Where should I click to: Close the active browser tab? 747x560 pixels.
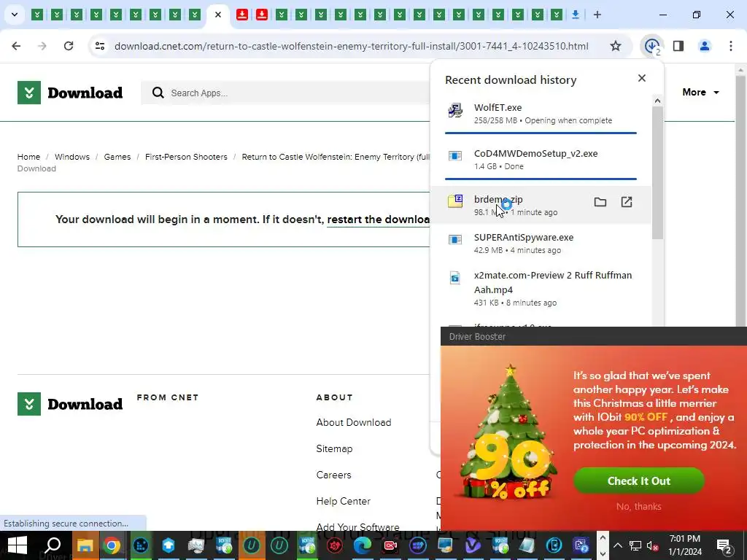tap(217, 15)
